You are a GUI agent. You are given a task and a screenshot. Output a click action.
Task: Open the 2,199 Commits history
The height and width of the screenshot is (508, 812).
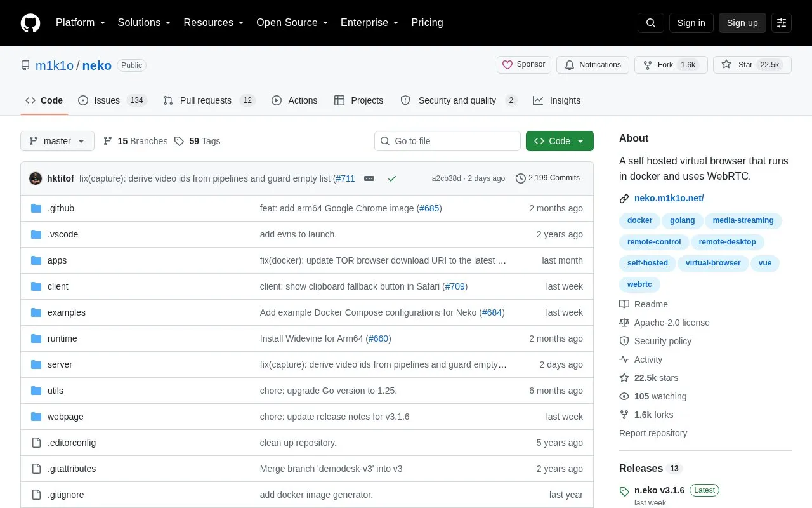[x=548, y=178]
